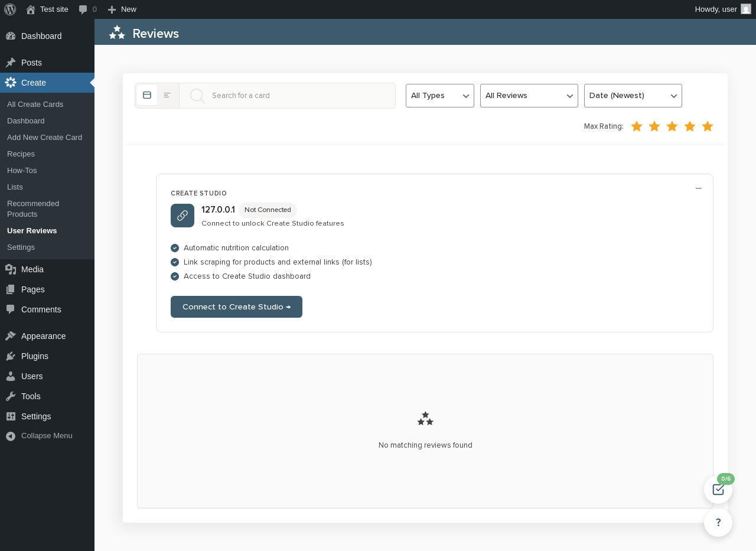Click the user avatar next to Howdy

pos(746,9)
